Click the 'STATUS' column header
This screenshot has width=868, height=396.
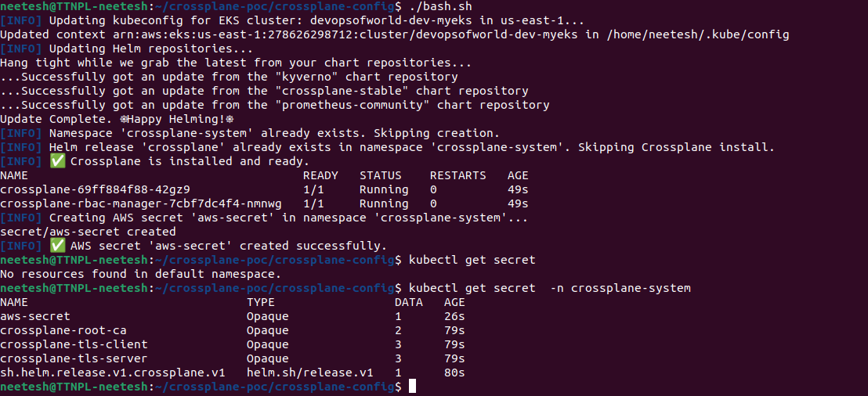[380, 175]
